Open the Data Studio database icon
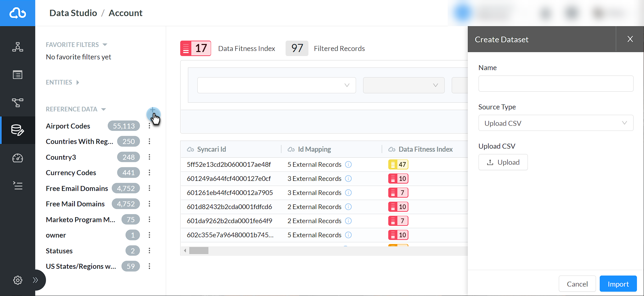The image size is (644, 296). (x=17, y=130)
